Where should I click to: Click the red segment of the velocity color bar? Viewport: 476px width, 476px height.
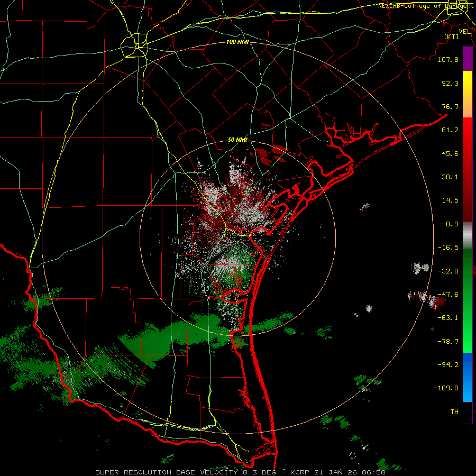(x=467, y=169)
